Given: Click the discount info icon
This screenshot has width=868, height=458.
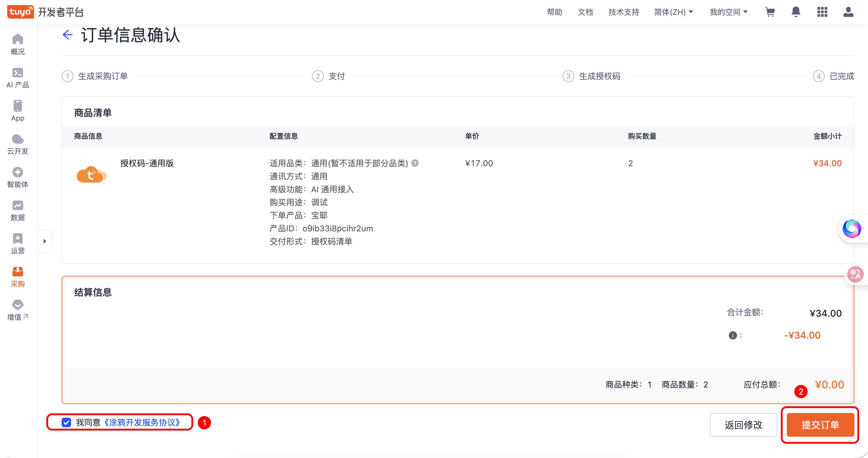Looking at the screenshot, I should (733, 335).
